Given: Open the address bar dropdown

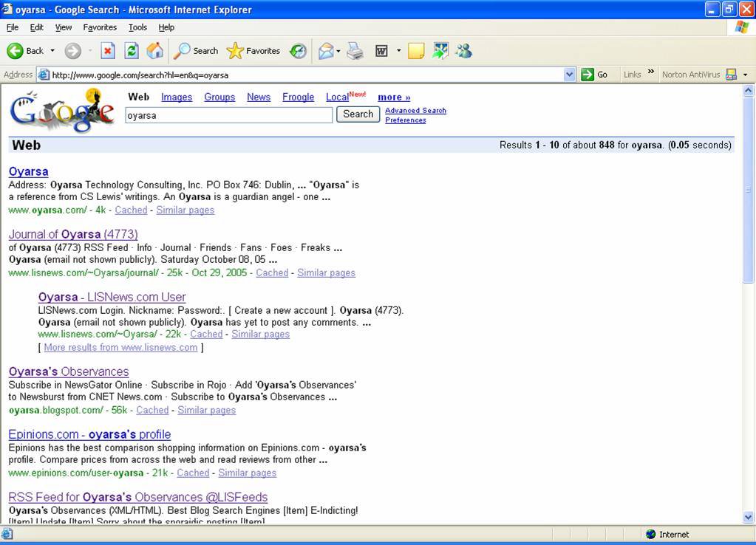Looking at the screenshot, I should pos(570,74).
